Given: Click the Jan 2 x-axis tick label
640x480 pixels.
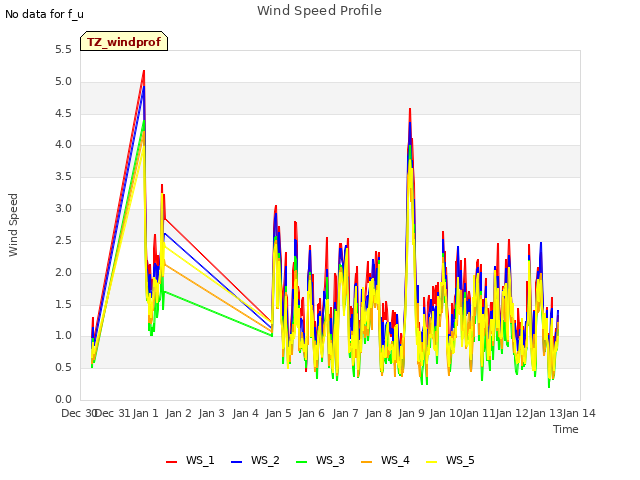Looking at the screenshot, I should point(179,413).
